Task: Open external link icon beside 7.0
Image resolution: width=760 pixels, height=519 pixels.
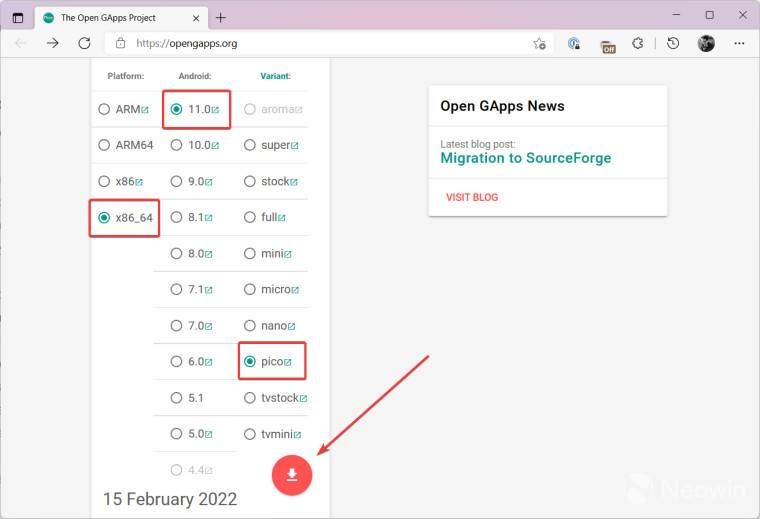Action: [x=208, y=327]
